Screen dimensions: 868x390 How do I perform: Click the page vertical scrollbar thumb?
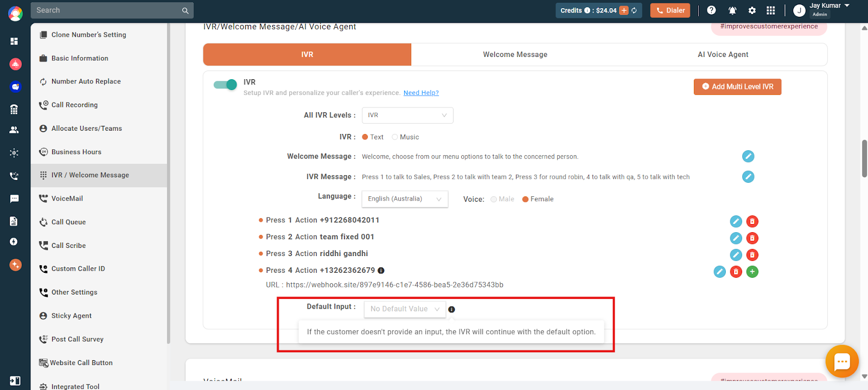[x=864, y=158]
